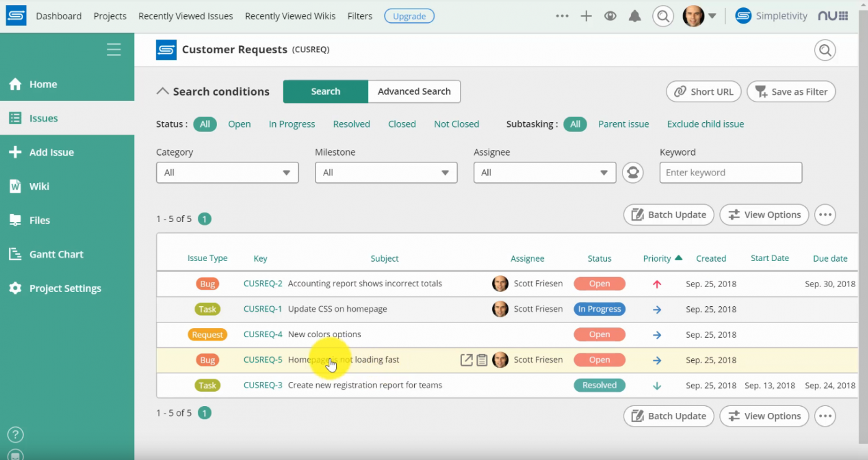Open the Gantt Chart sidebar item
868x460 pixels.
pyautogui.click(x=56, y=254)
